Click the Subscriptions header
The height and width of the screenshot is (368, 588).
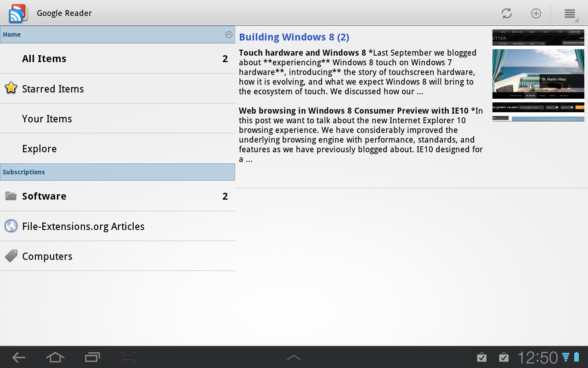(118, 172)
